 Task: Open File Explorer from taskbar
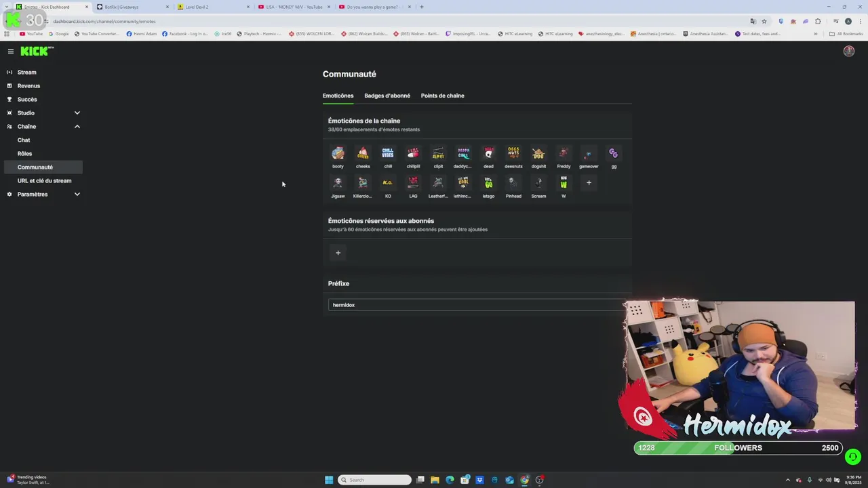(x=435, y=480)
